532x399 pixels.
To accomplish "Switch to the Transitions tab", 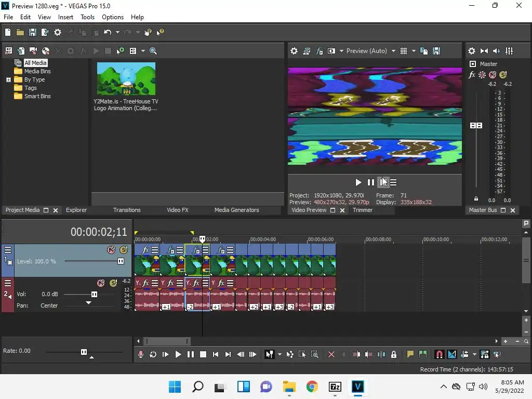I will 127,210.
